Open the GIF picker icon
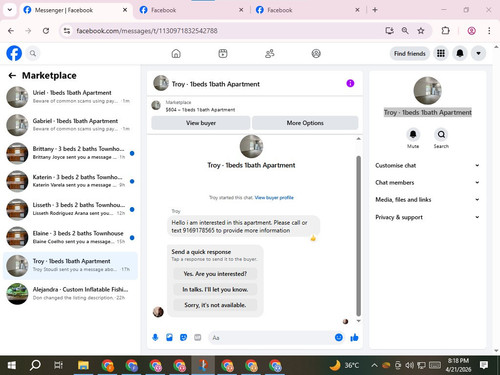Viewport: 500px width, 375px height. tap(198, 338)
